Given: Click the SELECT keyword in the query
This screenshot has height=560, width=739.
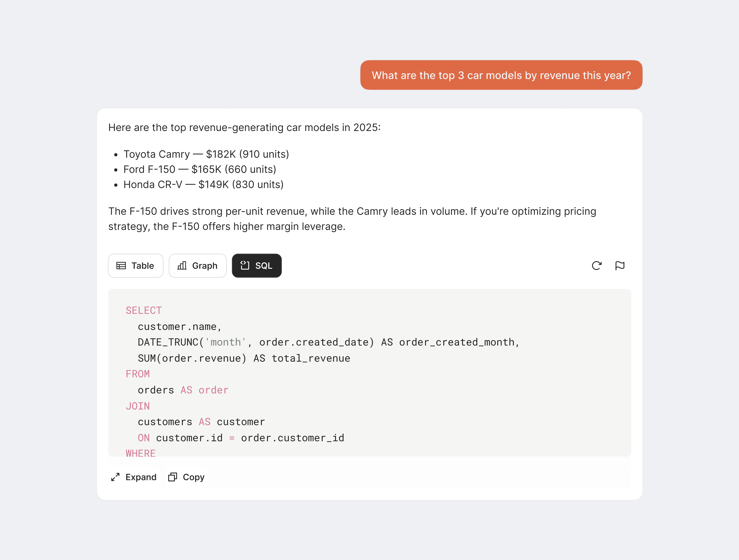Looking at the screenshot, I should point(144,310).
